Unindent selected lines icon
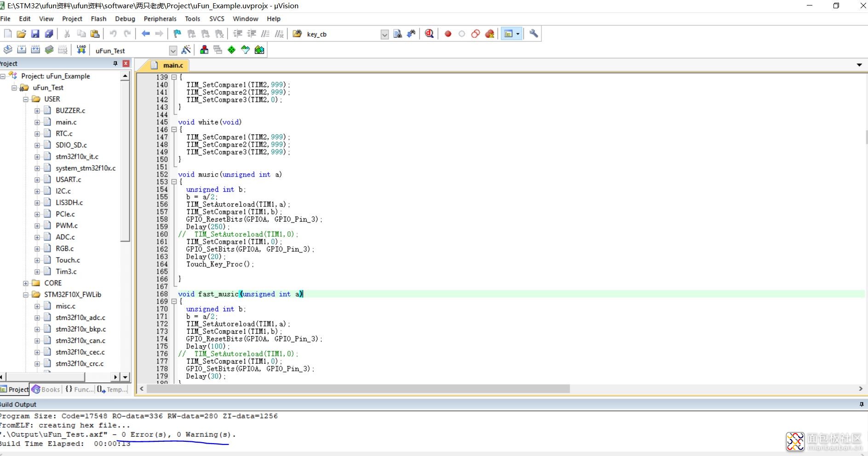This screenshot has height=456, width=868. [x=252, y=34]
